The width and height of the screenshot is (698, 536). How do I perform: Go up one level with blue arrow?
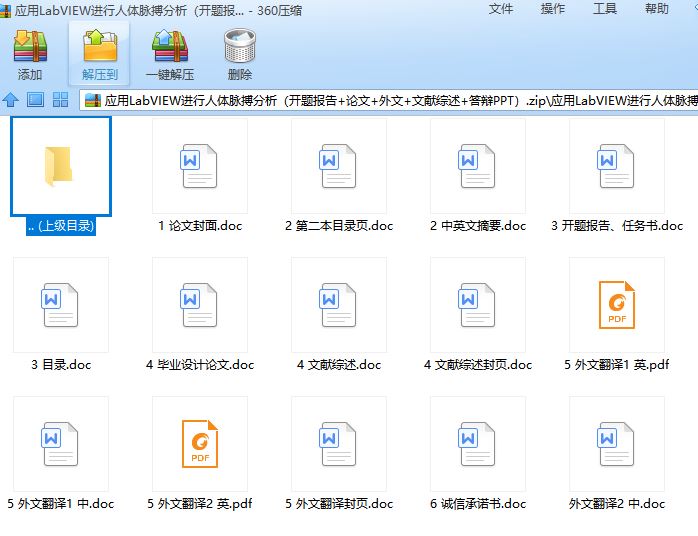coord(10,100)
